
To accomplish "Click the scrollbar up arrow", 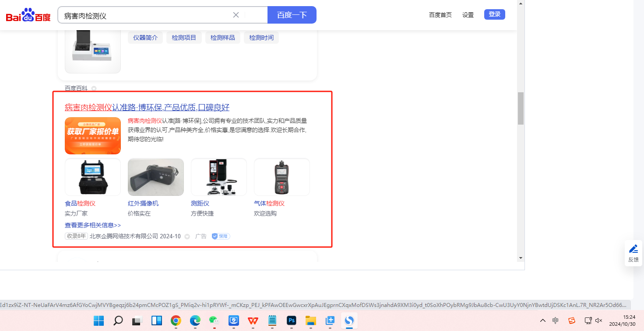I will click(x=521, y=3).
